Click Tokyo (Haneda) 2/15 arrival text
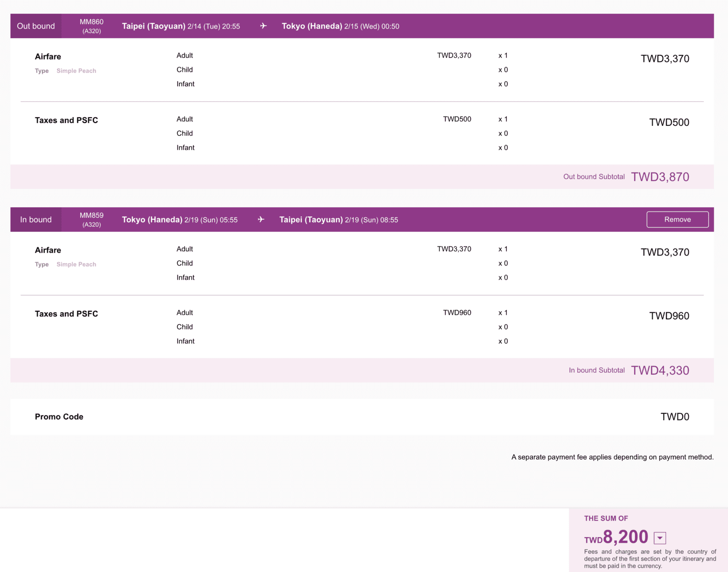728x572 pixels. (x=341, y=26)
